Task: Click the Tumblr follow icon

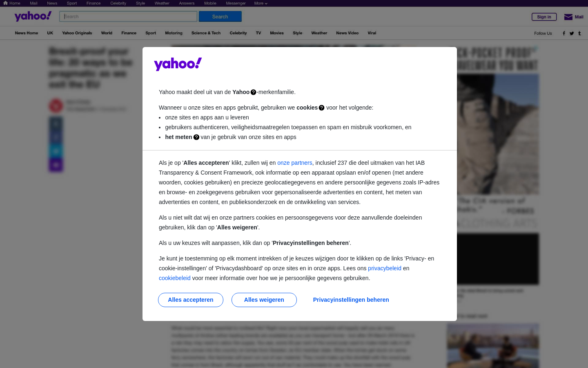Action: [579, 34]
